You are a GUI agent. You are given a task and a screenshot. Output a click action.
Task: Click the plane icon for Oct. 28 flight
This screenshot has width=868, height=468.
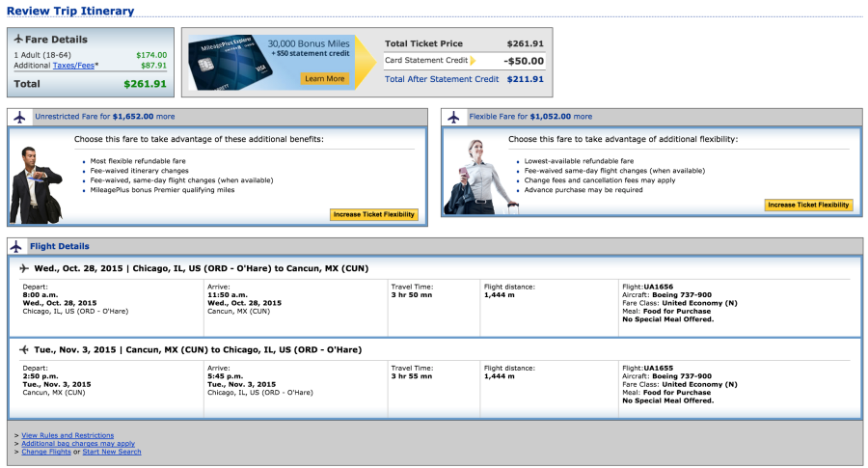pyautogui.click(x=24, y=268)
